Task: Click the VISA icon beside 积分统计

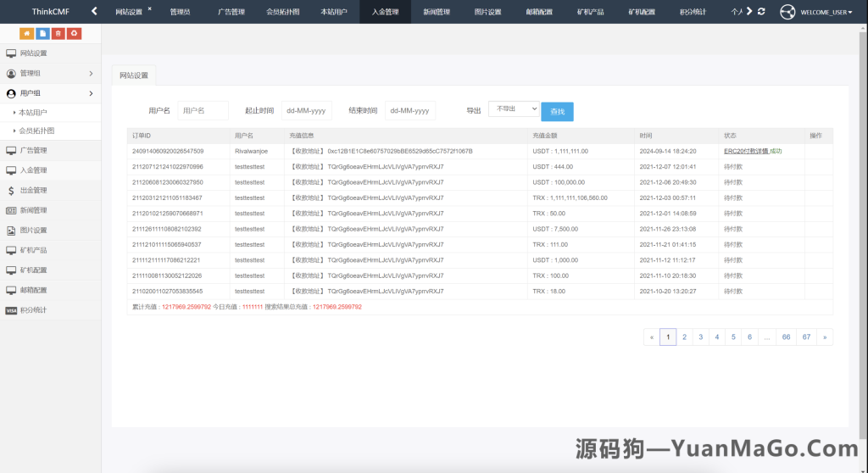Action: tap(11, 310)
